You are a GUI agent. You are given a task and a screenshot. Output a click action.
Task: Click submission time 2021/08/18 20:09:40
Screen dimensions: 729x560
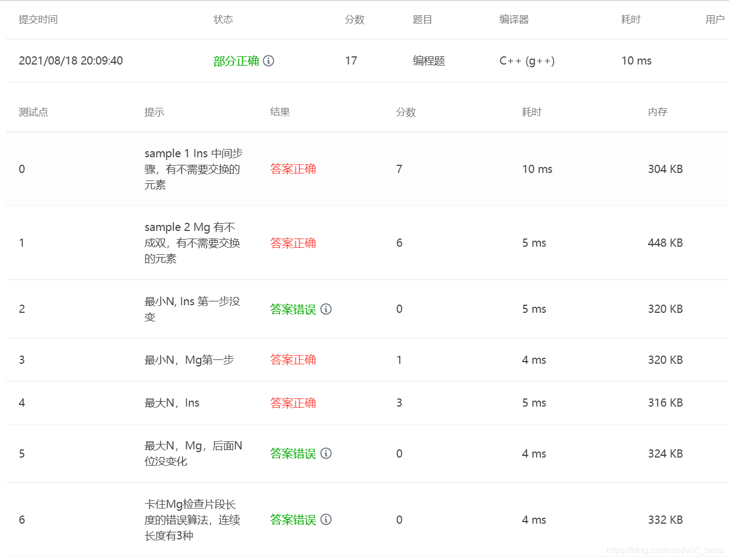[71, 61]
